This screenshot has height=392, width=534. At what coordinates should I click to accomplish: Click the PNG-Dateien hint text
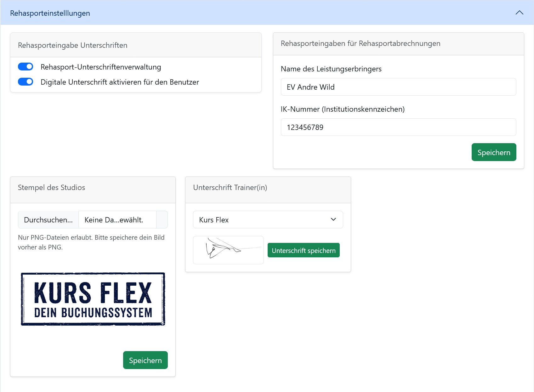click(x=91, y=242)
